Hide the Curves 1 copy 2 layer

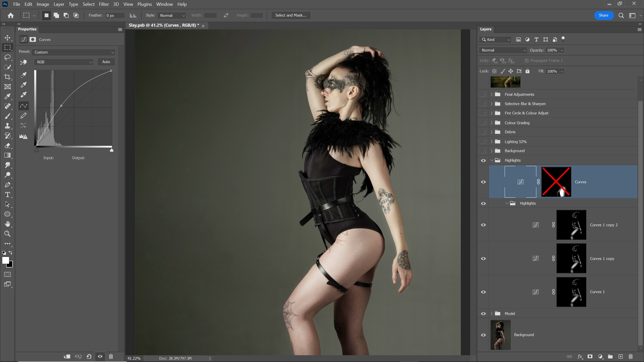(x=483, y=225)
